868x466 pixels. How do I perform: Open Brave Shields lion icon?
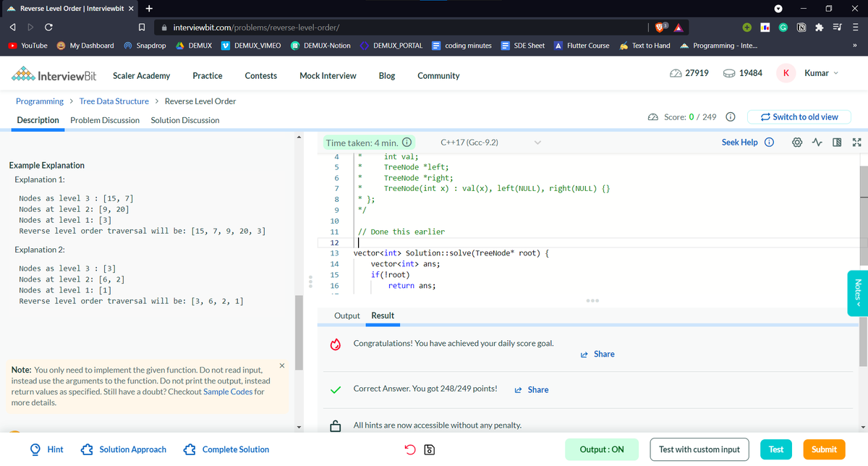click(660, 27)
